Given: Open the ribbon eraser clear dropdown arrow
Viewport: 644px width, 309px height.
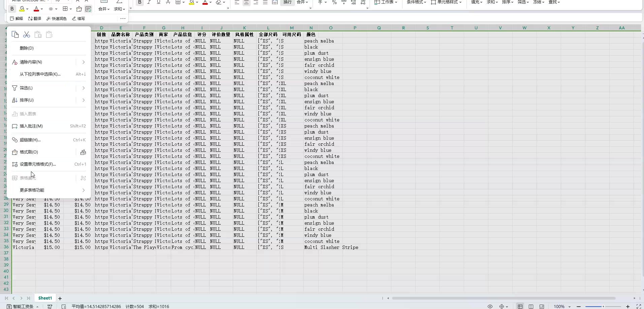Looking at the screenshot, I should (x=224, y=2).
